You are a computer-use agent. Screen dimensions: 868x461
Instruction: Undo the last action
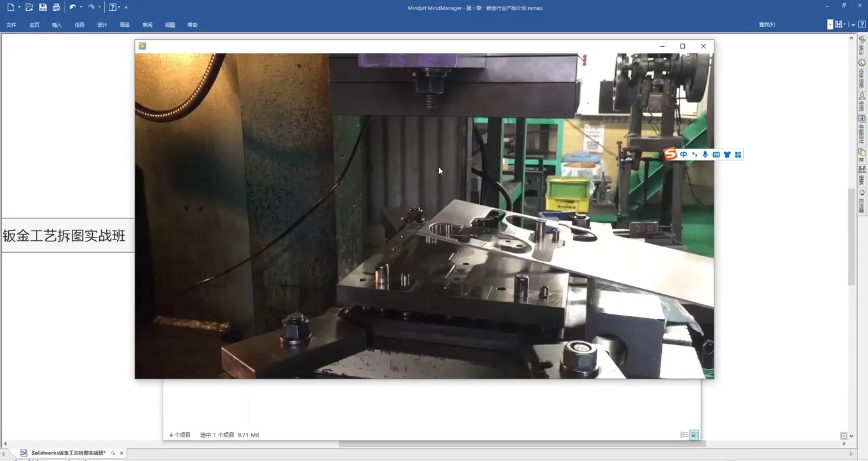[72, 8]
